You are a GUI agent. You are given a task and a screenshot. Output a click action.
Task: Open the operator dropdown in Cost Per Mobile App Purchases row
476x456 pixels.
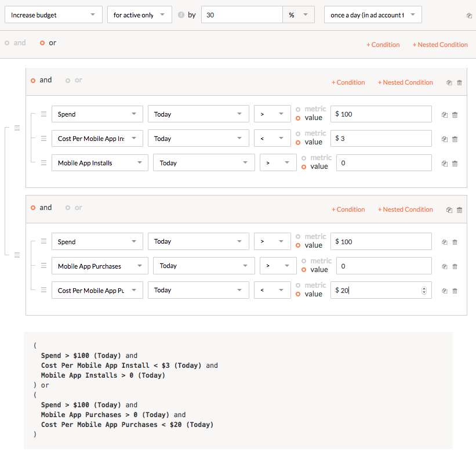tap(272, 290)
